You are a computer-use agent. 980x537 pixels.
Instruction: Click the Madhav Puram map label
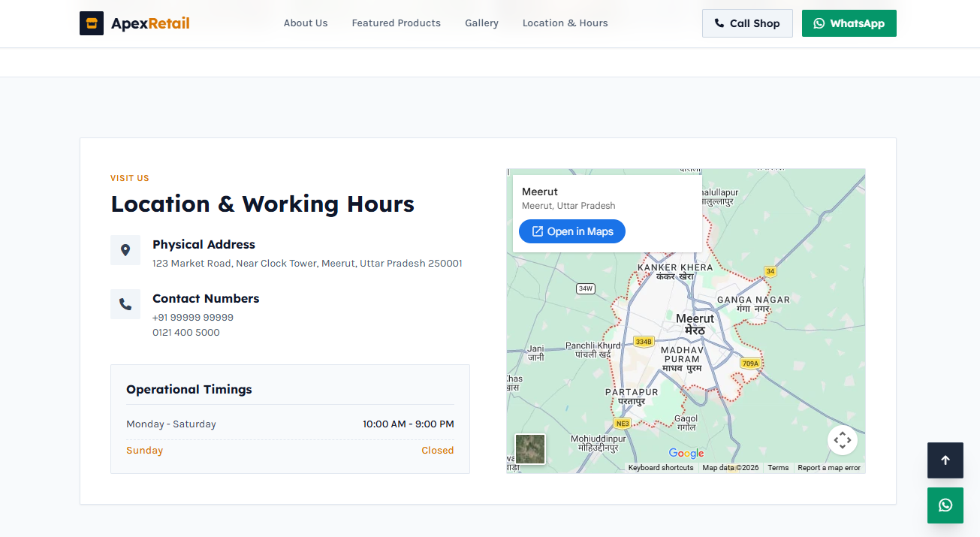682,359
